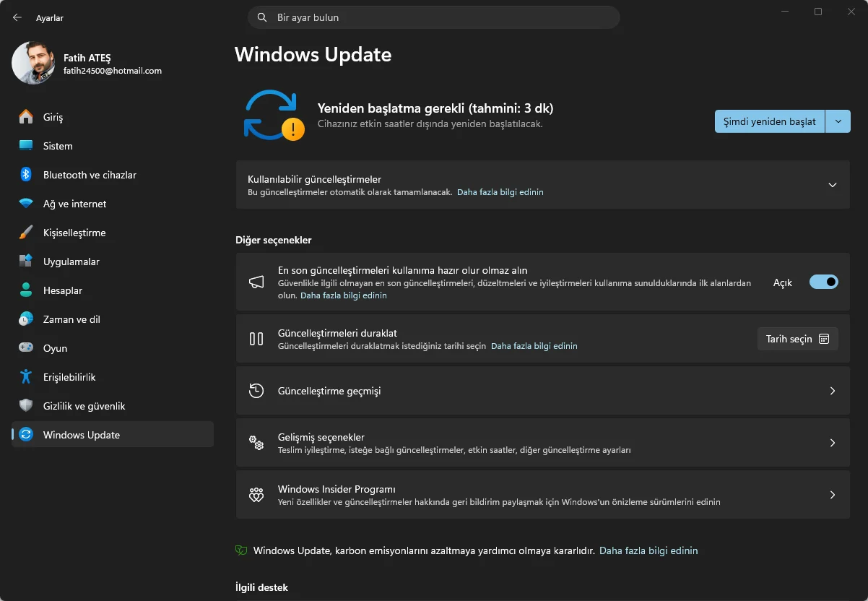Click the Windows Update sync icon in sidebar

26,435
